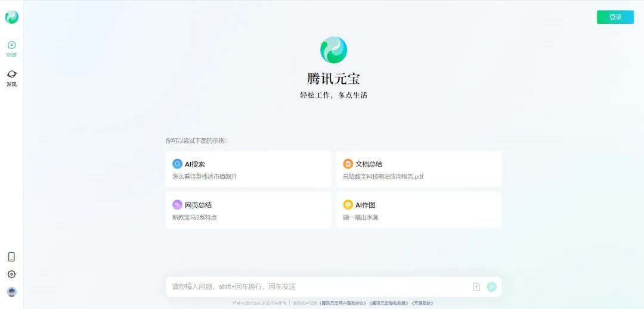Screen dimensions: 644x309
Task: Click the slogan 轻松工作，多点生活
Action: click(x=333, y=95)
